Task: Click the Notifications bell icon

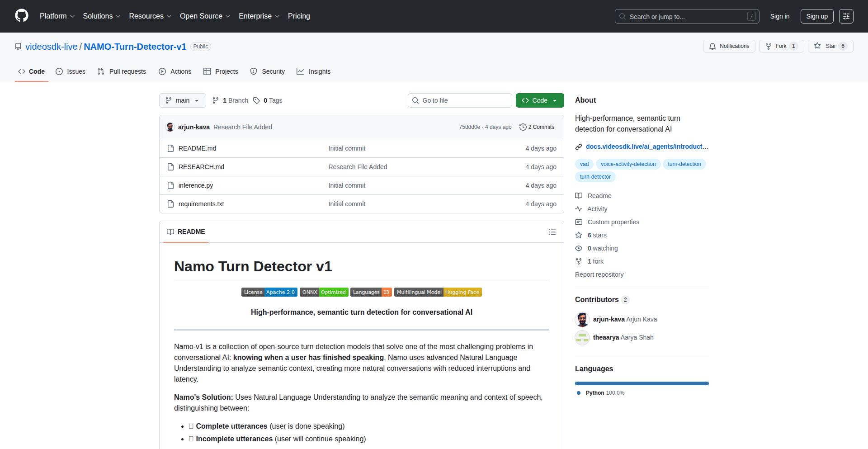Action: pos(712,46)
